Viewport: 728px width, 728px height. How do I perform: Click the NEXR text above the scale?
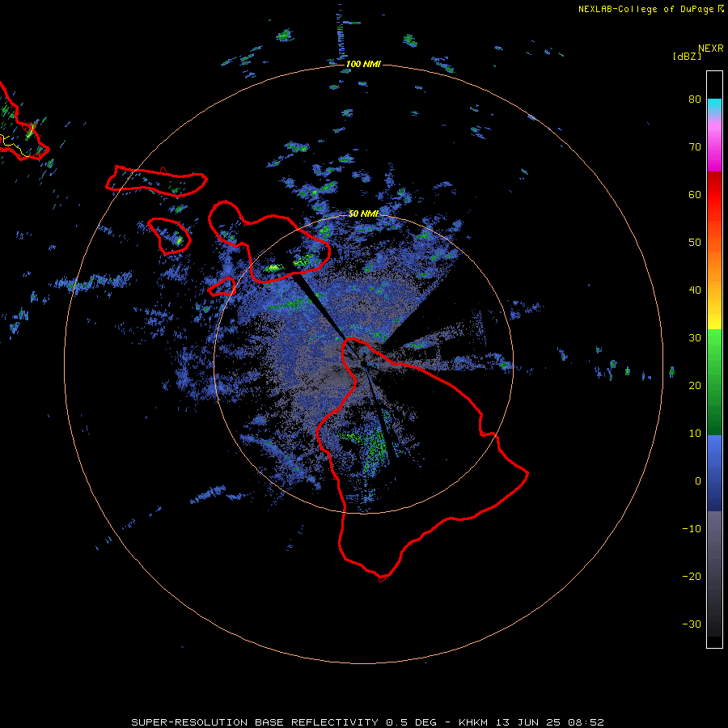[710, 49]
